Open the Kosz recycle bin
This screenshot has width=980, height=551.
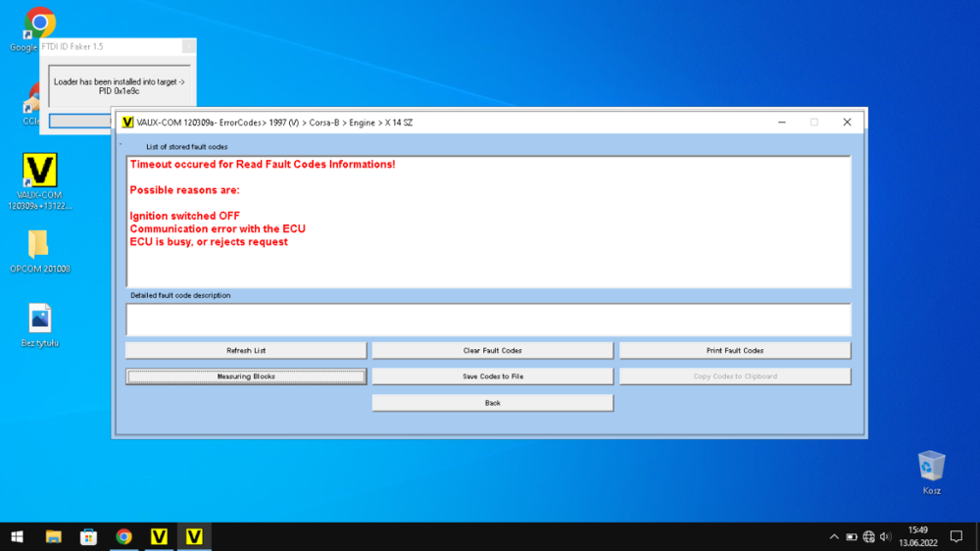pos(931,466)
